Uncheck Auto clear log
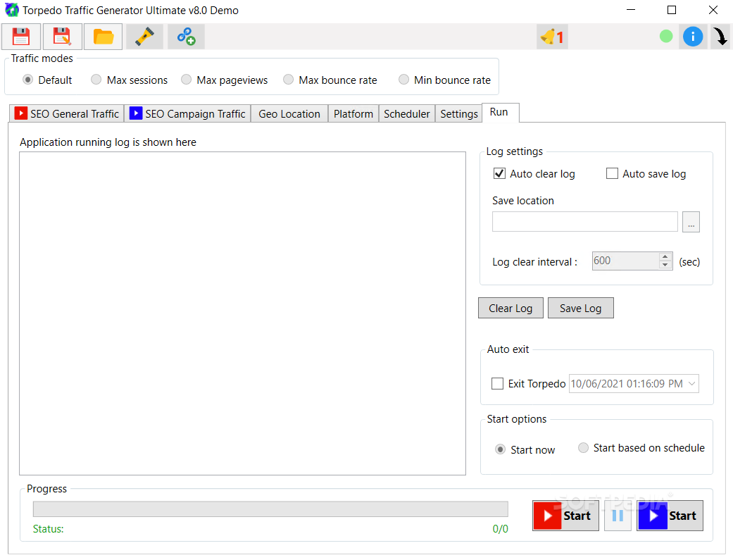This screenshot has width=733, height=560. (x=499, y=173)
